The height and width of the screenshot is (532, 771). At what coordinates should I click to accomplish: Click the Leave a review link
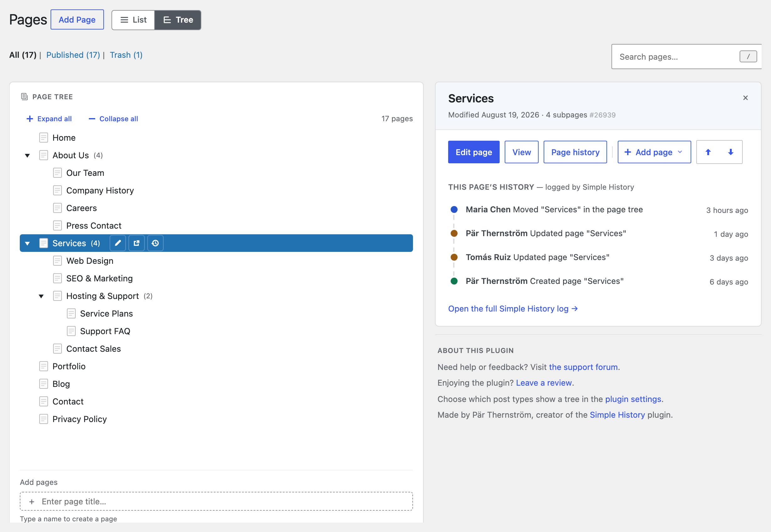544,383
